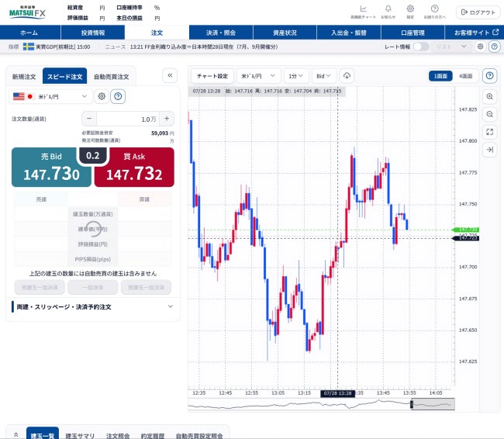This screenshot has width=504, height=439.
Task: Open the 入出金・振替 tab
Action: pyautogui.click(x=349, y=33)
